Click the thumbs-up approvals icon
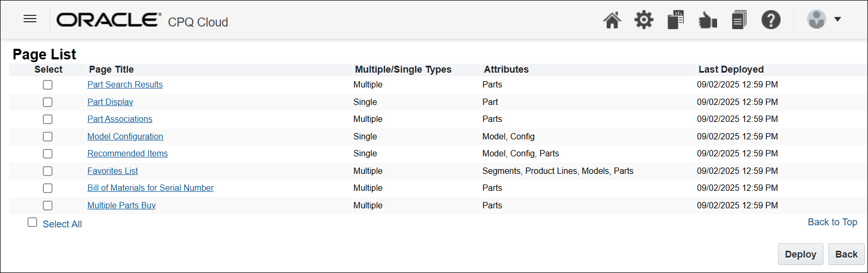This screenshot has height=273, width=868. click(708, 20)
